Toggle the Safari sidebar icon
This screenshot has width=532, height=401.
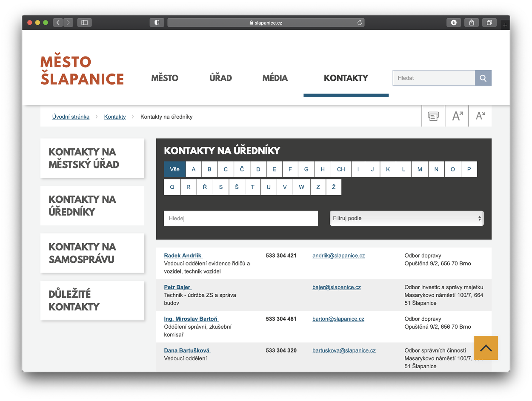tap(84, 23)
